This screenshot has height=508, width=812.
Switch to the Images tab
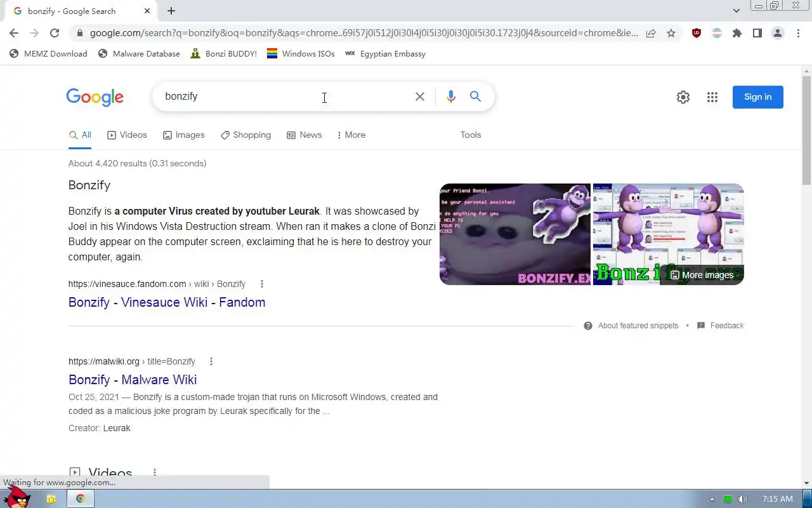tap(184, 135)
